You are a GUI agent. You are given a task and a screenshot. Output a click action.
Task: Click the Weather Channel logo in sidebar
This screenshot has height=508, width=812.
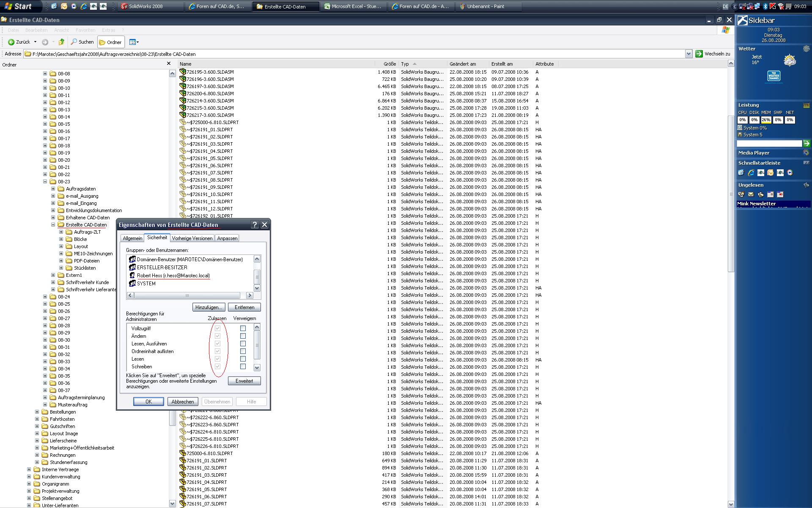[774, 76]
